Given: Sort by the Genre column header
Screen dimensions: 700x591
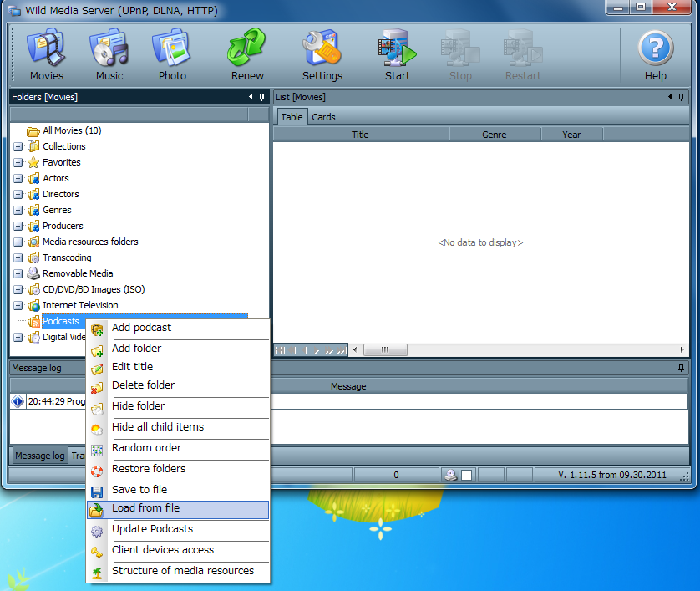Looking at the screenshot, I should (x=495, y=135).
